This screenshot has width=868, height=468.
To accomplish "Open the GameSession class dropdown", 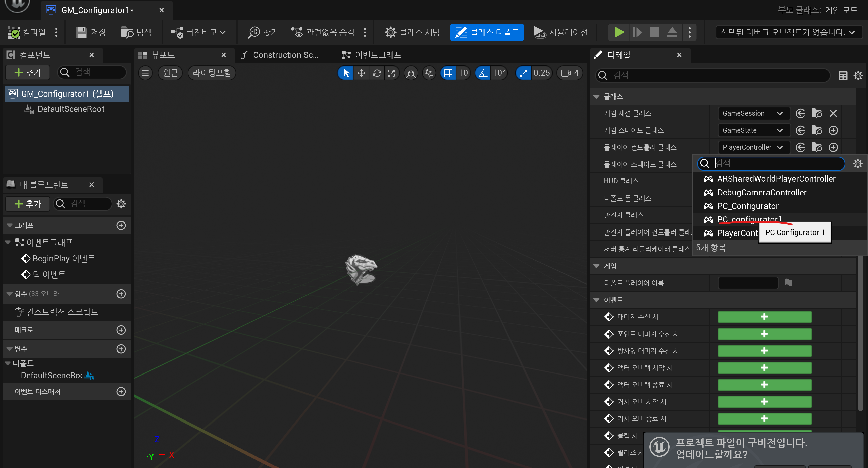I will click(x=754, y=113).
